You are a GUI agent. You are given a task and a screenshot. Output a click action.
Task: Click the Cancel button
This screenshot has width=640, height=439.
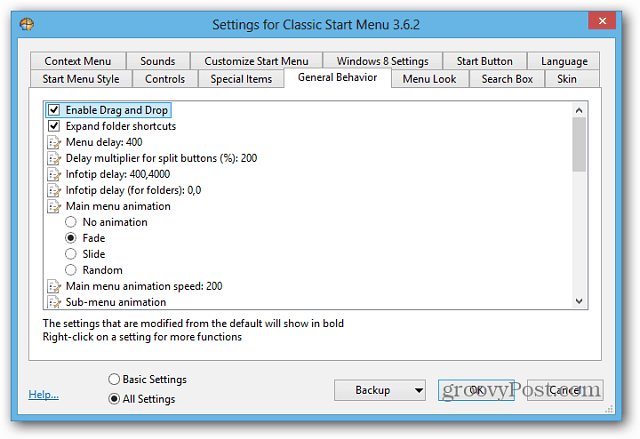click(565, 390)
